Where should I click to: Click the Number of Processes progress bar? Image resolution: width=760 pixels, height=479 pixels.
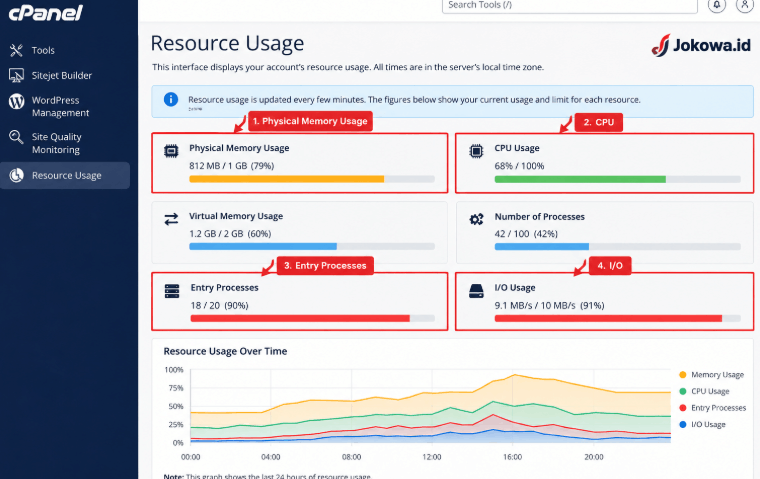[x=618, y=246]
